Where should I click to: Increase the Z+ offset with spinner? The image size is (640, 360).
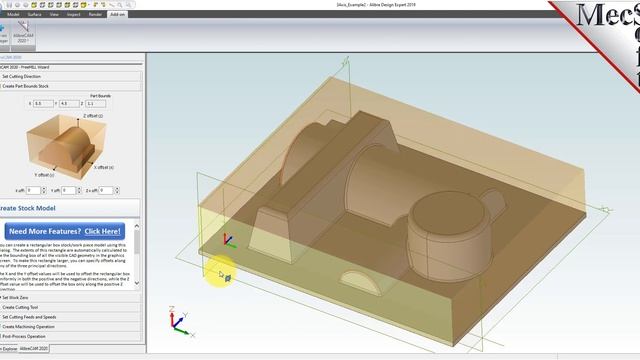(x=117, y=189)
